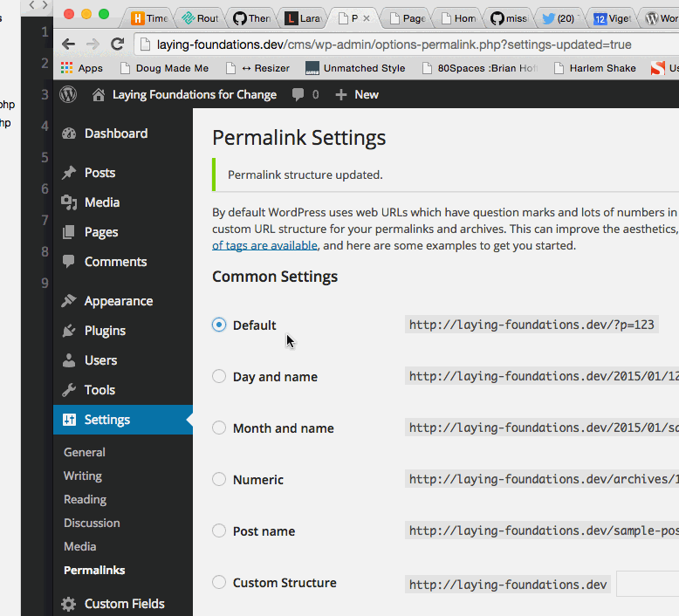The image size is (679, 616).
Task: Click the Dashboard gauge icon in sidebar
Action: tap(69, 133)
